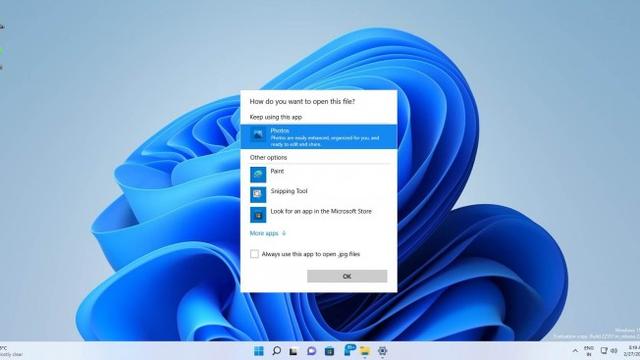
Task: Open network and volume quick settings
Action: pos(609,351)
